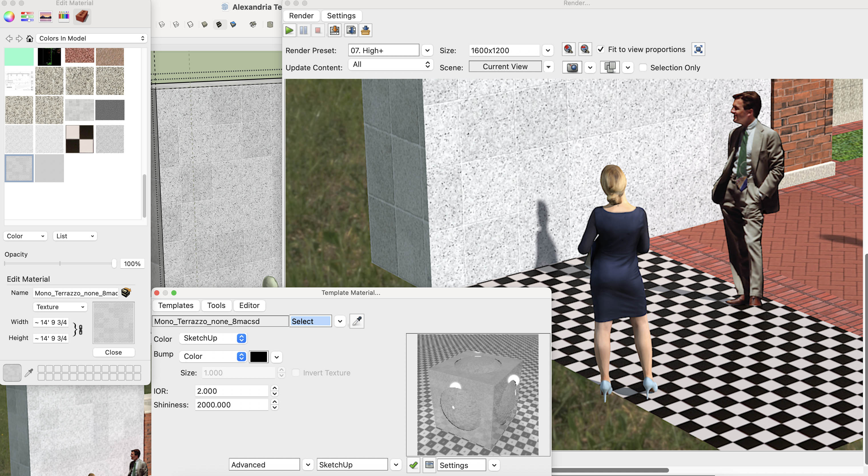
Task: Click the camera snapshot icon
Action: click(x=572, y=67)
